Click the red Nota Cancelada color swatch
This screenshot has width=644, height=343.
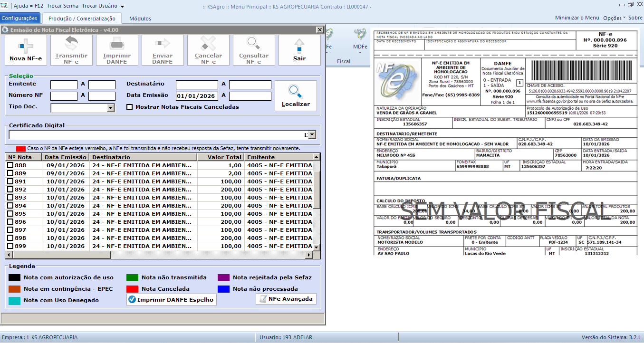(x=133, y=289)
